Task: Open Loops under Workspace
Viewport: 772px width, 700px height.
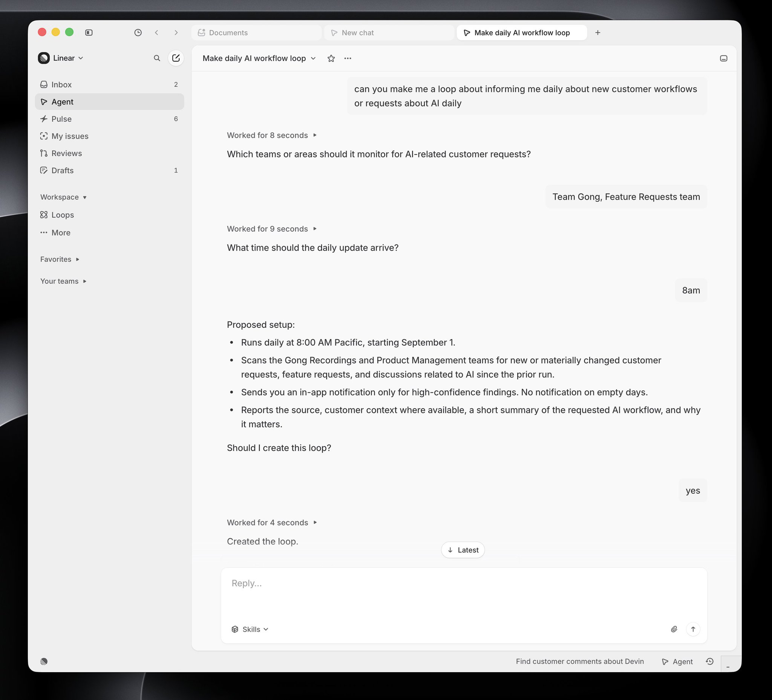Action: (x=110, y=215)
